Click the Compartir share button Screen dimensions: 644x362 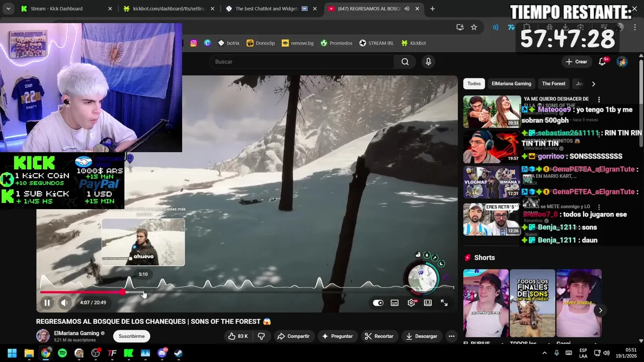[293, 336]
